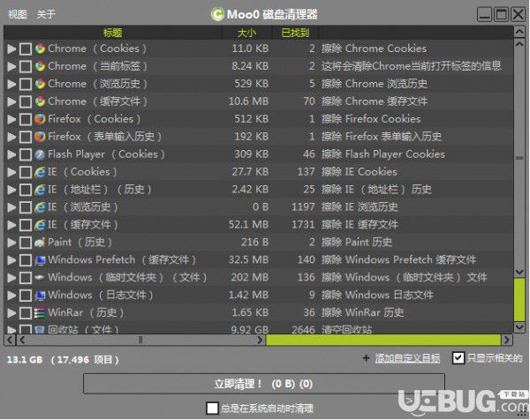Select the 202 MB size value
530x420 pixels.
(x=250, y=278)
